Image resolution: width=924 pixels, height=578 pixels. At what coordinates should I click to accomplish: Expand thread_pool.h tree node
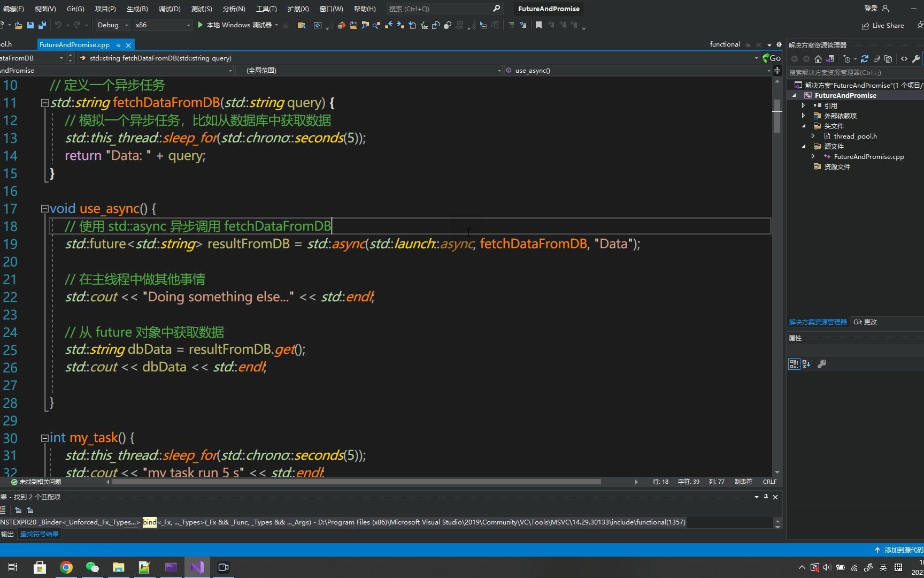[813, 136]
